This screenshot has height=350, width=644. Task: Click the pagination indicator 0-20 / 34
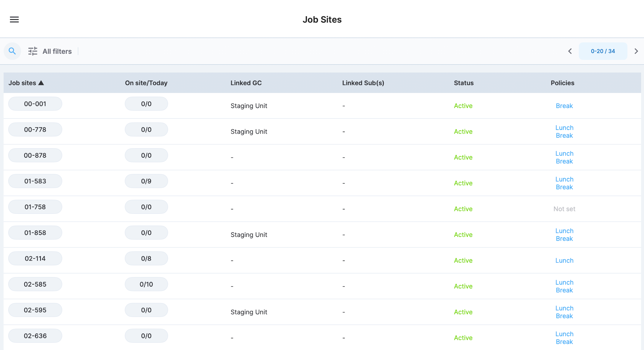603,51
